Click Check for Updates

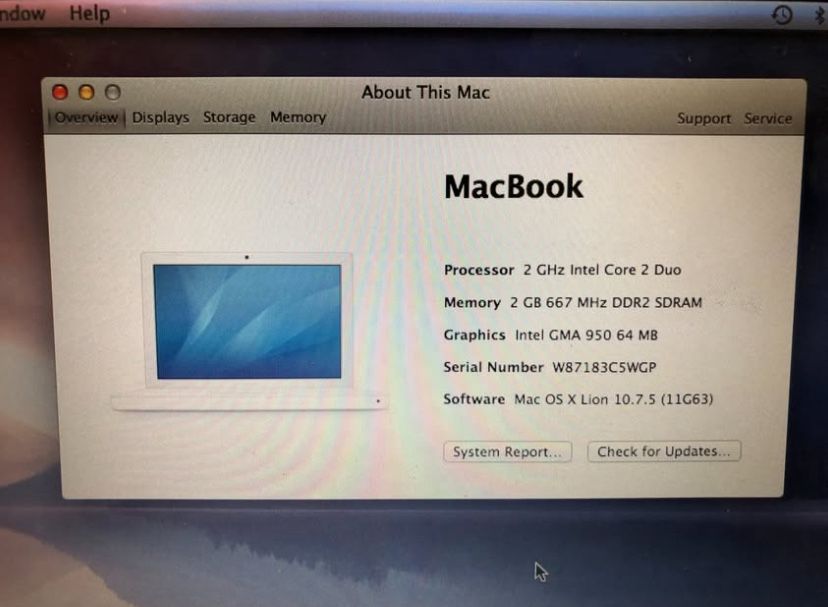663,451
